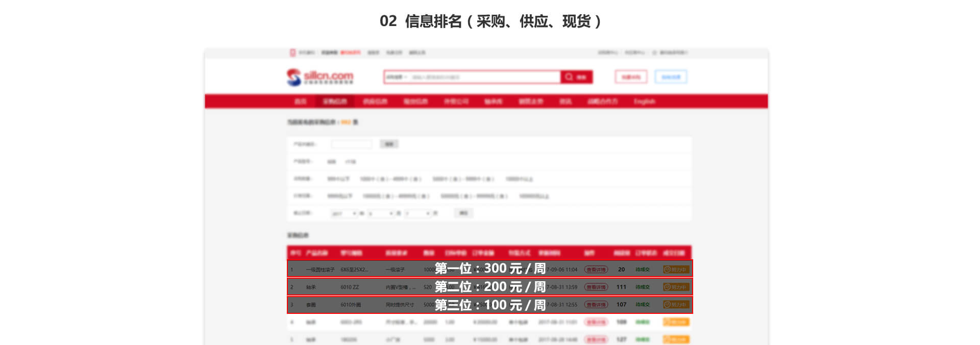Click the sillcn.com logo

[x=320, y=77]
